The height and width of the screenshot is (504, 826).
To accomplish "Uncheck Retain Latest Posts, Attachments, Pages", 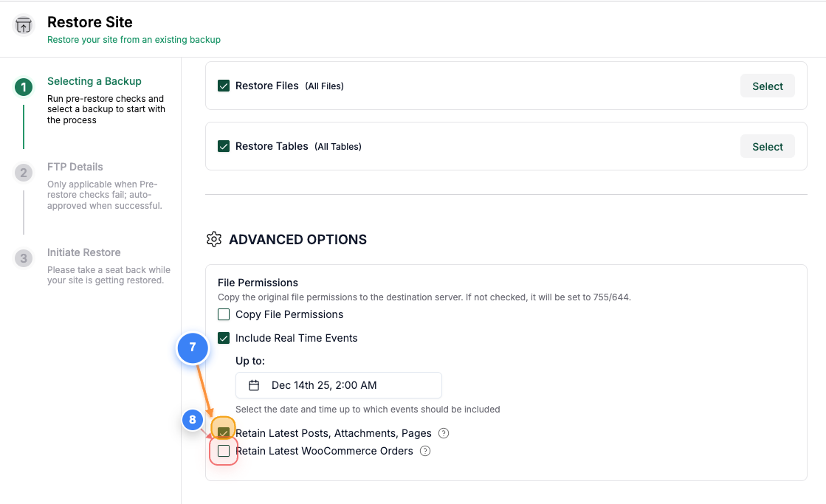I will pos(223,433).
